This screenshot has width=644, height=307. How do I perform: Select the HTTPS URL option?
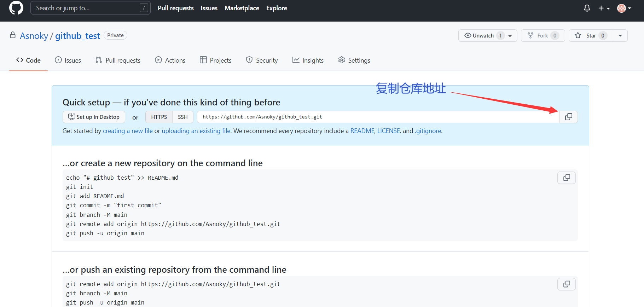pos(159,117)
